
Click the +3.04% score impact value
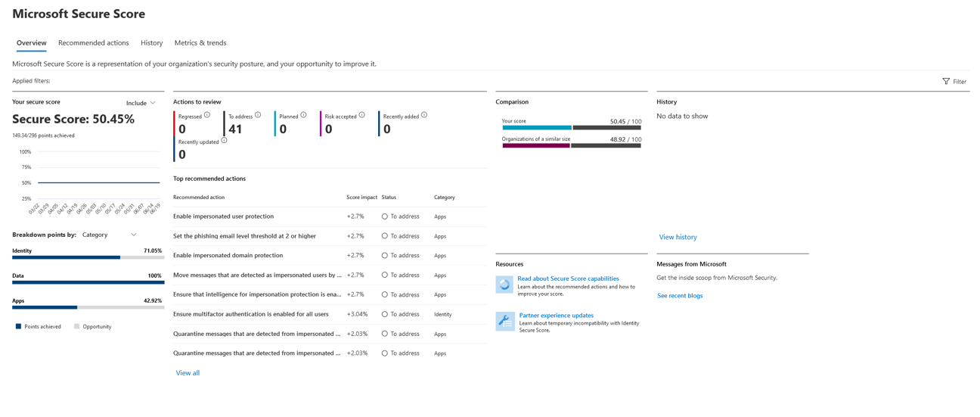tap(357, 314)
